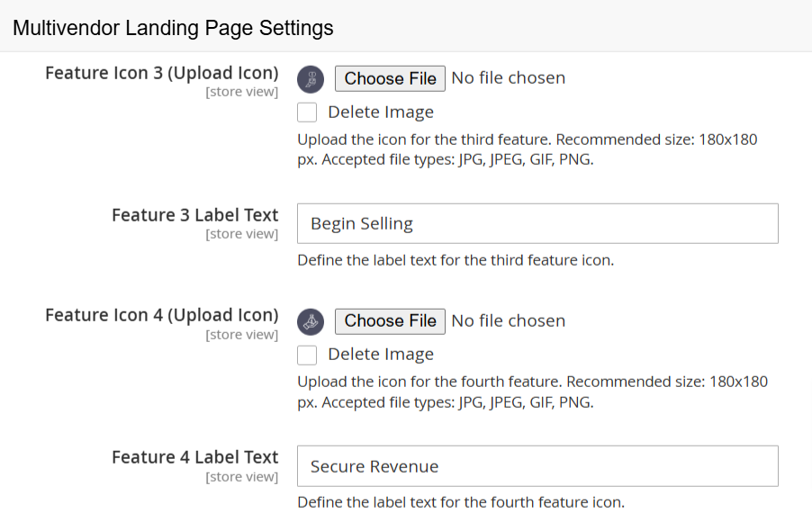This screenshot has width=812, height=522.
Task: Tick Delete Image checkbox under Feature Icon 3
Action: click(x=307, y=112)
